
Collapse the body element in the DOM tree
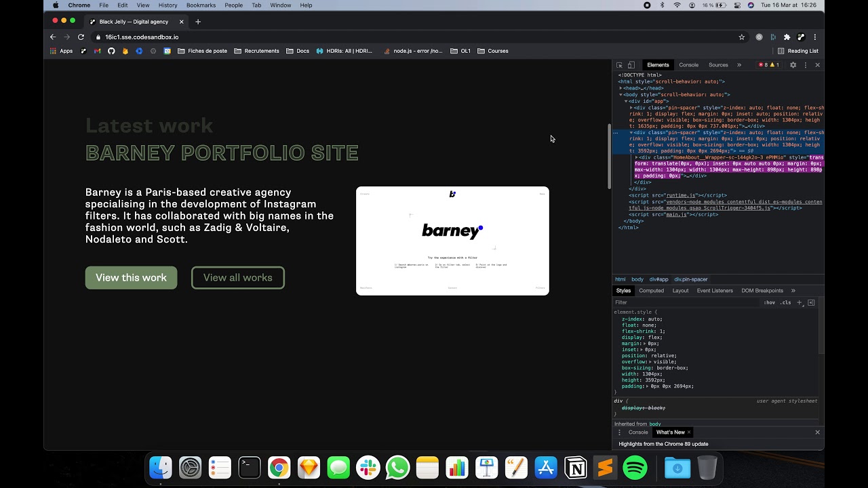620,95
